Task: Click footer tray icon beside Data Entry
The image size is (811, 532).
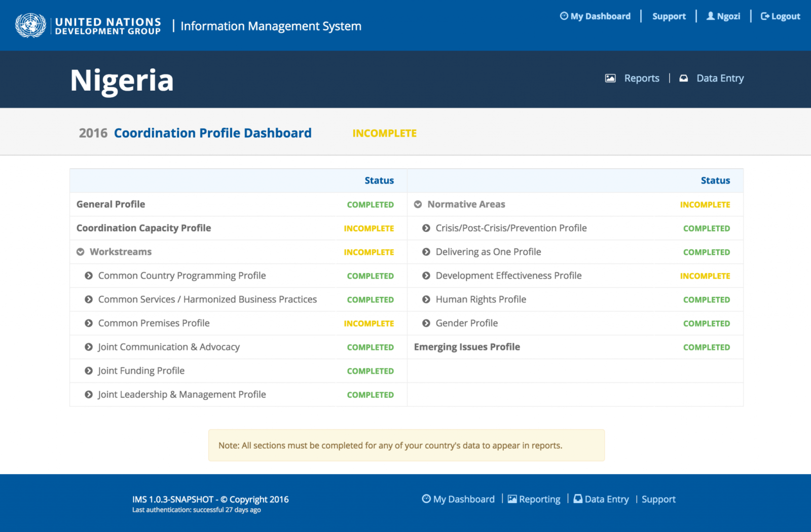Action: coord(578,499)
